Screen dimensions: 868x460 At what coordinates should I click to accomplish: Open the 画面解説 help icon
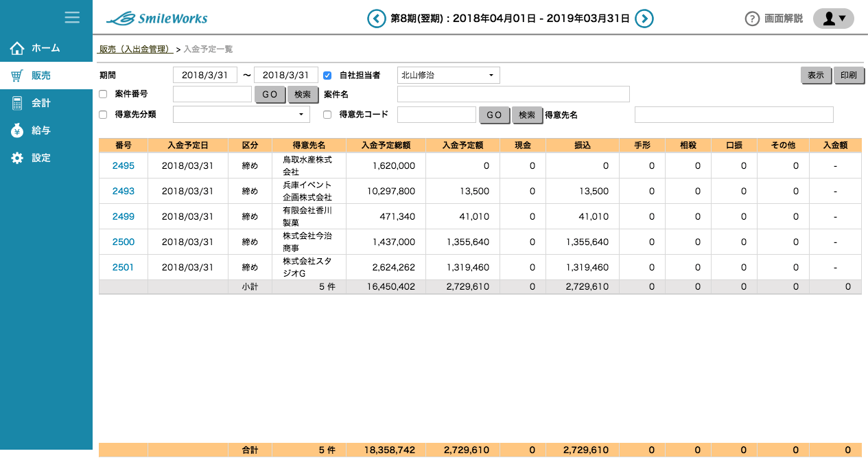[752, 19]
